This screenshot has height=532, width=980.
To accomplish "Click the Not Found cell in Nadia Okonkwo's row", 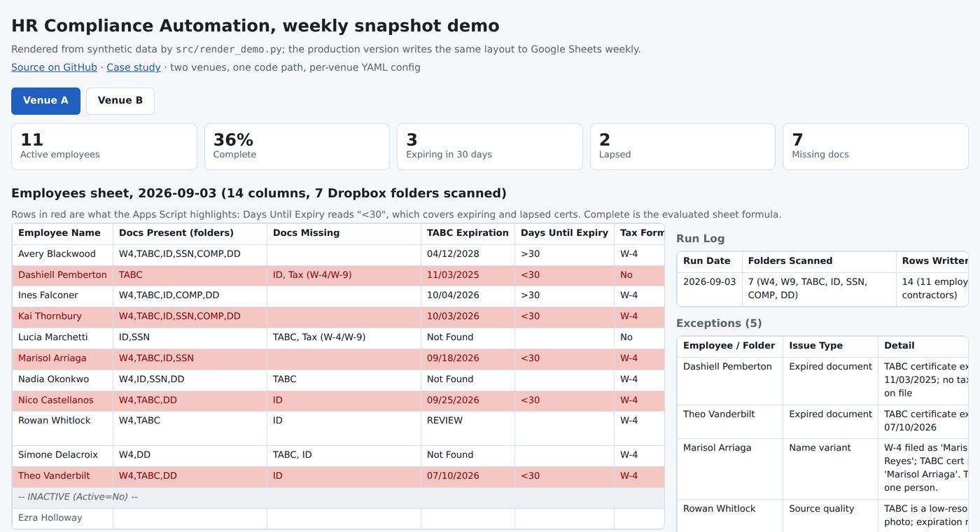I will 468,380.
